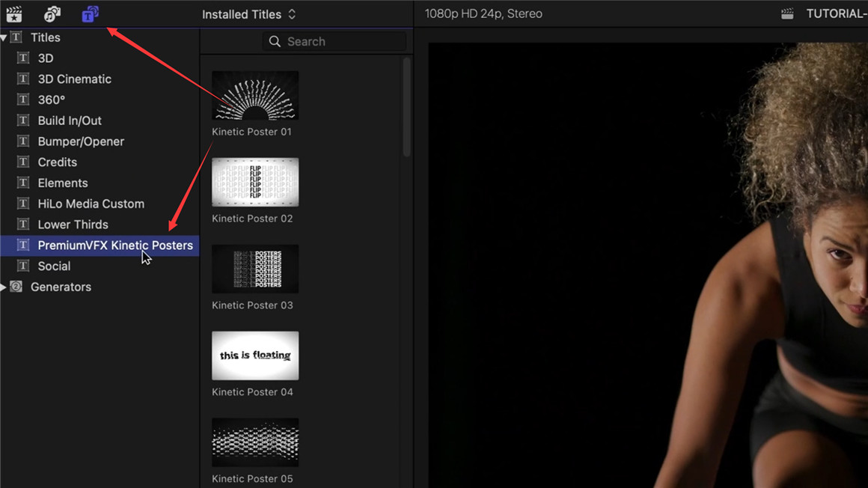Expand the Generators disclosure triangle

tap(4, 287)
